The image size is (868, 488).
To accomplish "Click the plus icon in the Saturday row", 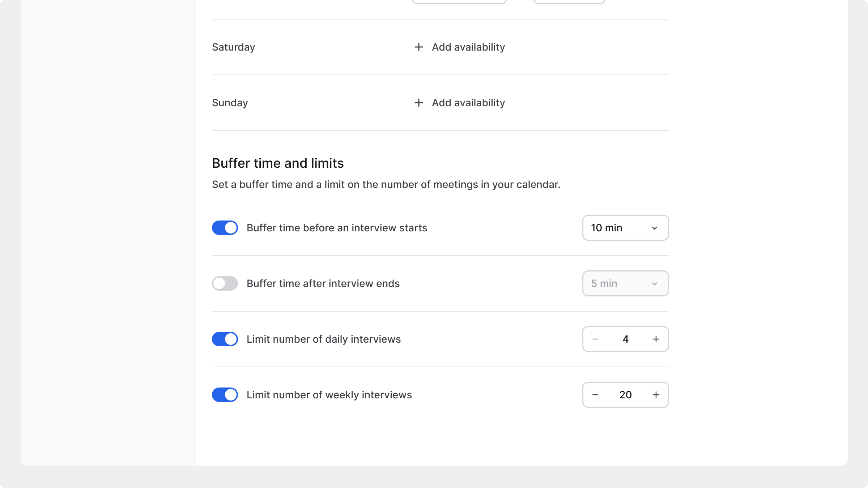I will 418,47.
